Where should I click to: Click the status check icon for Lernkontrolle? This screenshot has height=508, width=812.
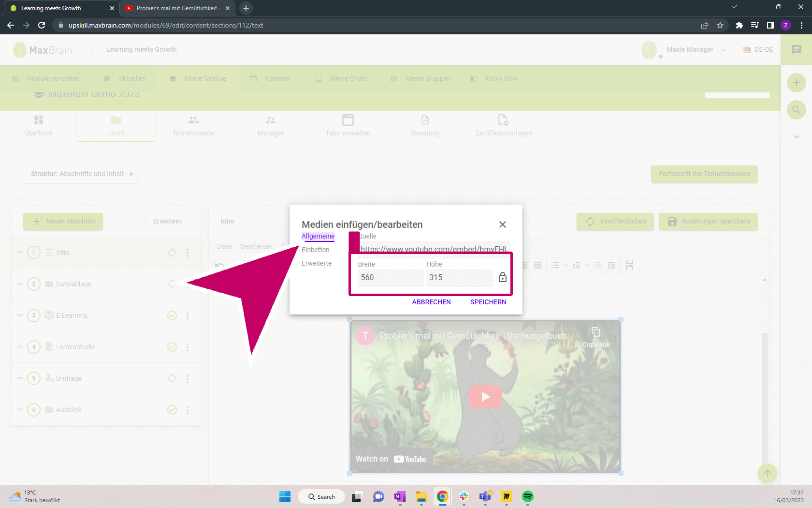coord(172,347)
